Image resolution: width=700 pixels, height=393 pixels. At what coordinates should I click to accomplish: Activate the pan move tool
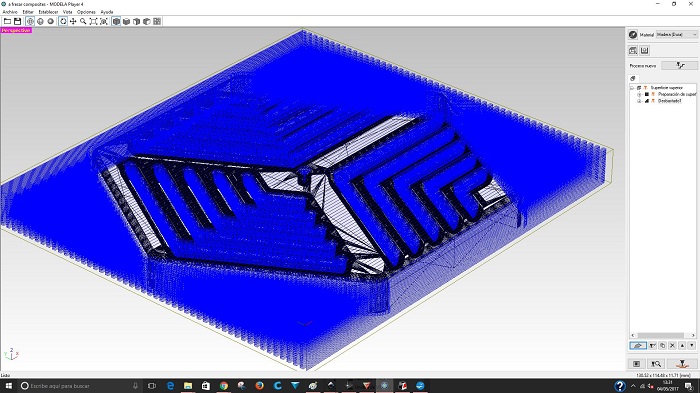pyautogui.click(x=73, y=21)
